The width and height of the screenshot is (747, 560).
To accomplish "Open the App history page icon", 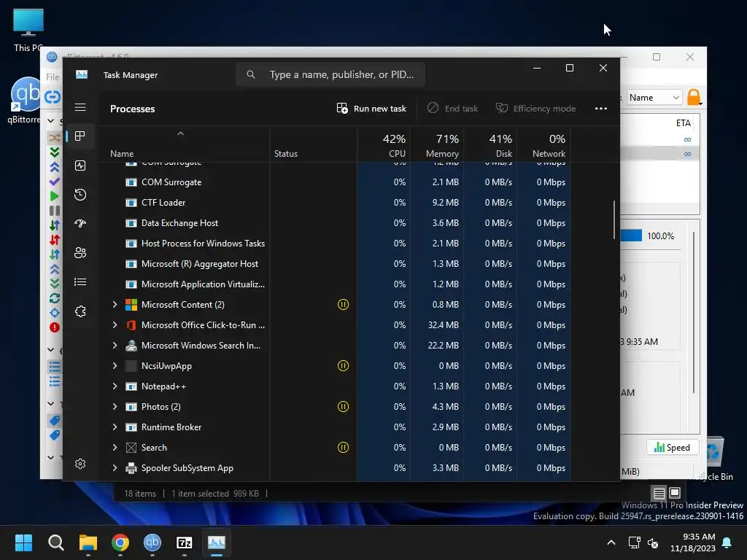I will 80,194.
